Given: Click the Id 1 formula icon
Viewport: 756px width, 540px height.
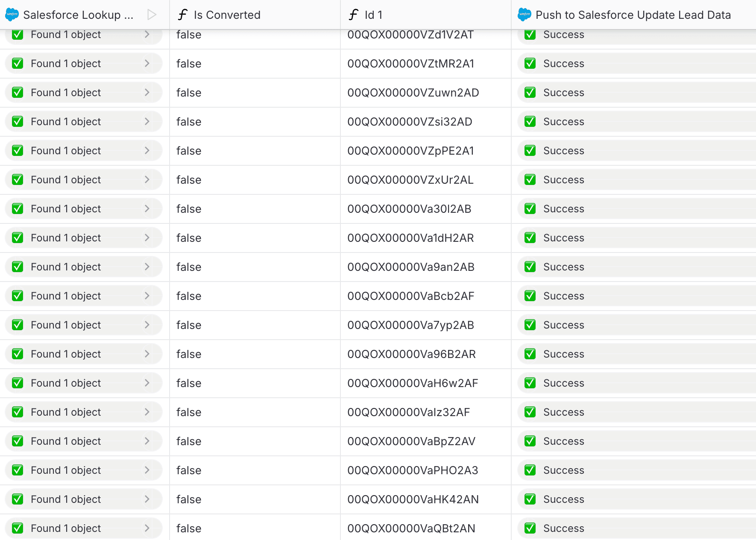Looking at the screenshot, I should pos(354,15).
